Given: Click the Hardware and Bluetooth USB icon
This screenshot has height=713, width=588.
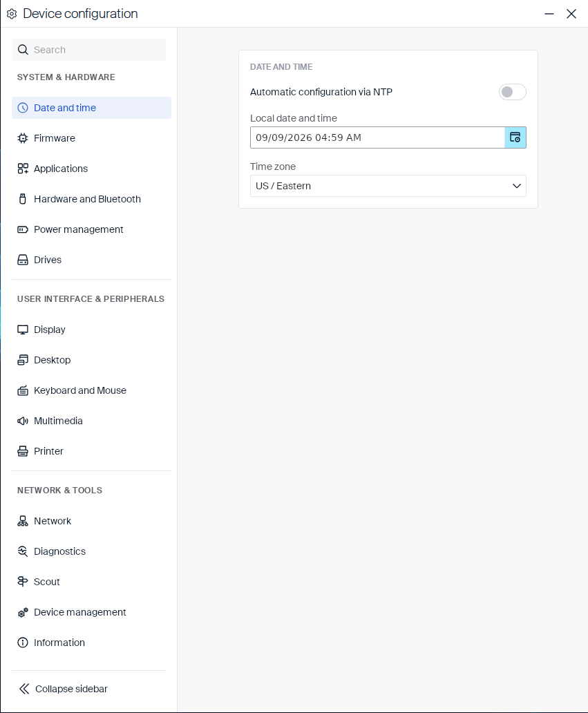Looking at the screenshot, I should point(23,199).
